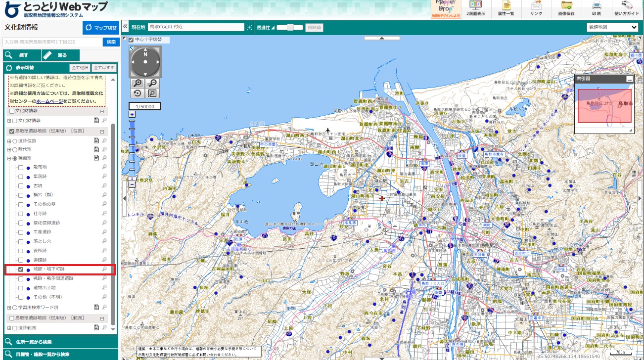
Task: Pan map east with compass arrow
Action: click(157, 62)
